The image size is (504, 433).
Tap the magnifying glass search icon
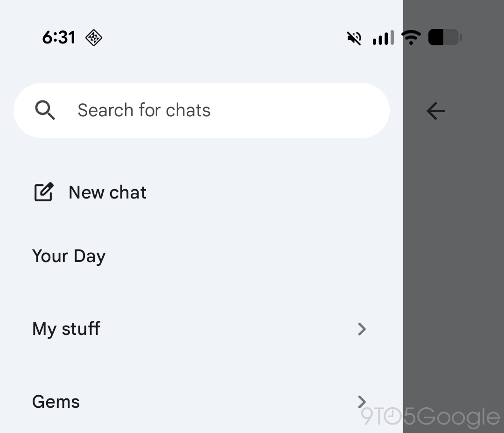click(45, 110)
